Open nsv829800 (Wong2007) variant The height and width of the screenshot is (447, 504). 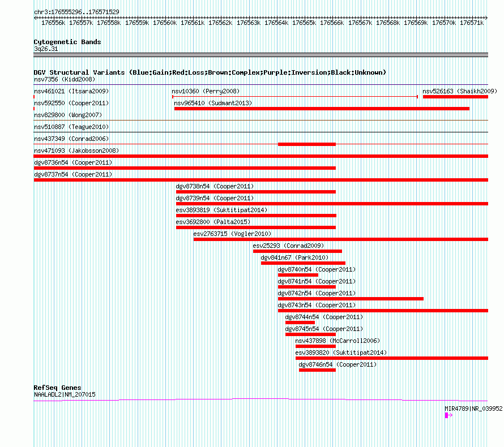68,115
